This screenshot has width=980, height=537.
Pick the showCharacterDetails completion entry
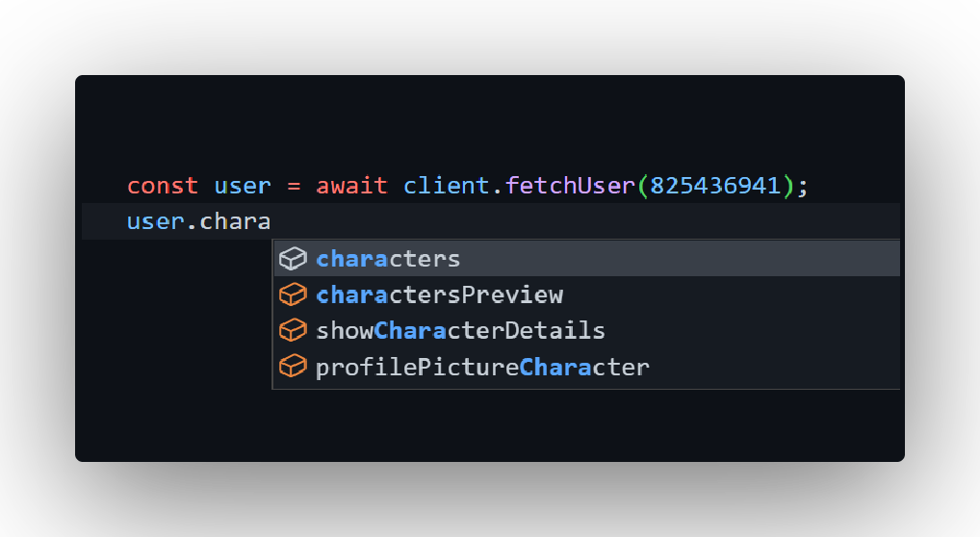coord(460,331)
